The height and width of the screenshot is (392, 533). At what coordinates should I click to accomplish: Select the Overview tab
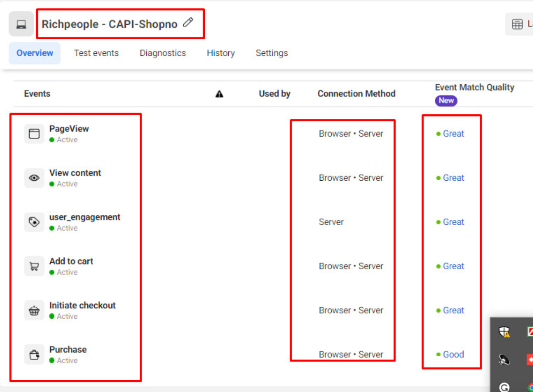(34, 53)
